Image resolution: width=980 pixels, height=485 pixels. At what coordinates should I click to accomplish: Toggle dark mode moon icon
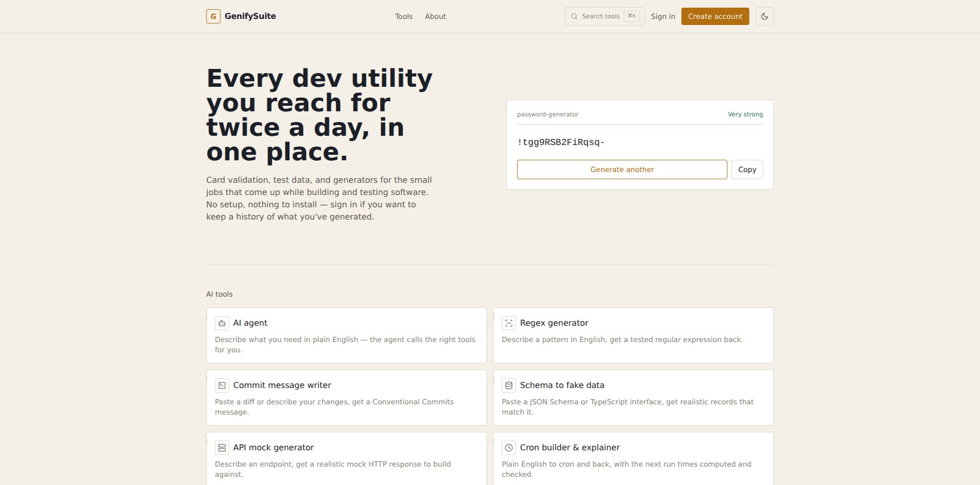pos(765,16)
